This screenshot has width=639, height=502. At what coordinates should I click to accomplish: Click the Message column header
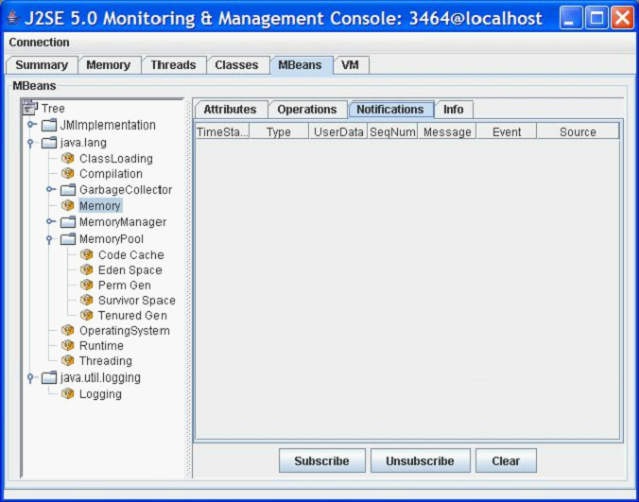pyautogui.click(x=447, y=132)
